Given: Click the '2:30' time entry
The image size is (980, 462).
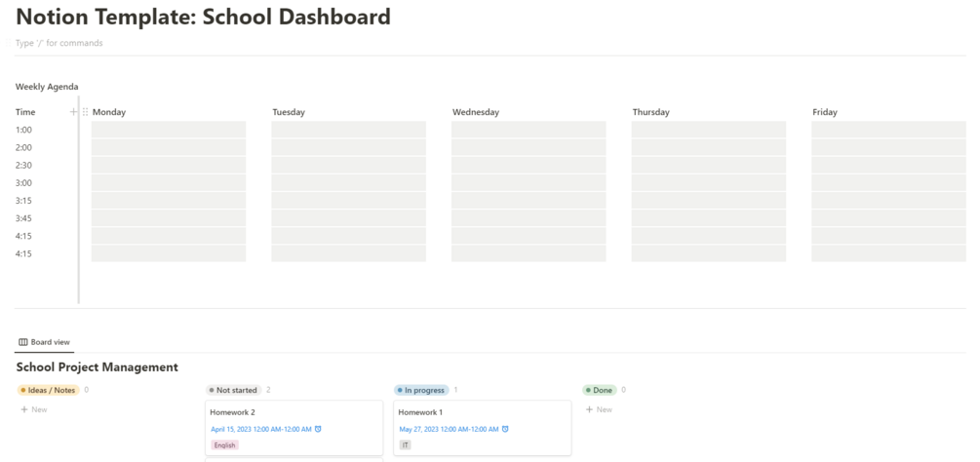Looking at the screenshot, I should (23, 166).
